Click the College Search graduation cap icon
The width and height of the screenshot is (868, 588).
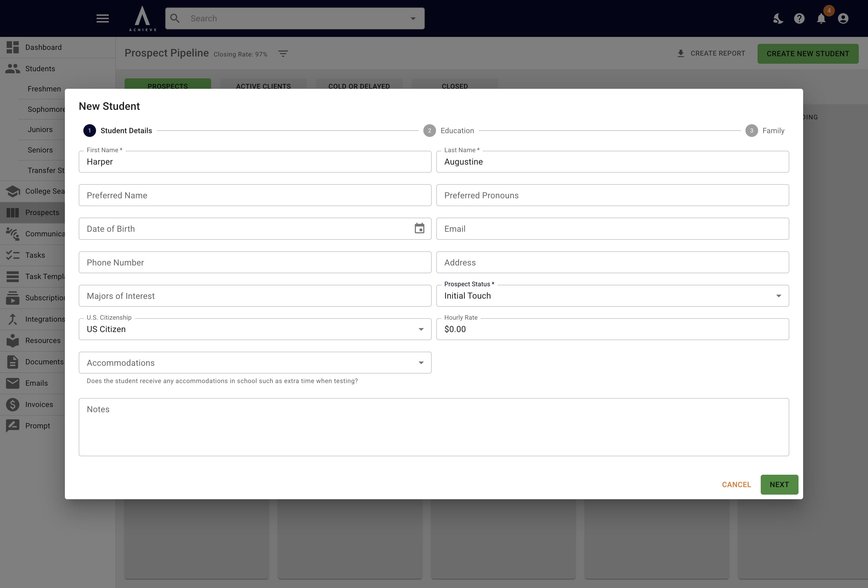(12, 191)
